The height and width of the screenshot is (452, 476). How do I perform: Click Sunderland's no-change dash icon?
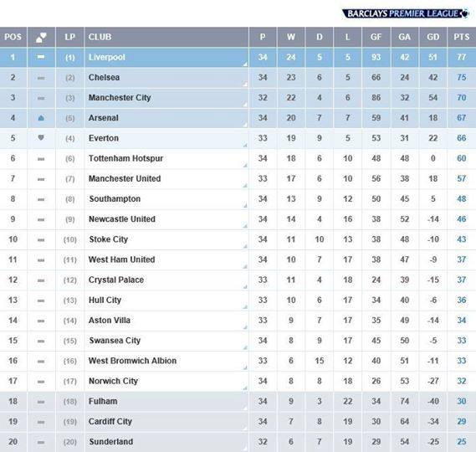point(41,442)
